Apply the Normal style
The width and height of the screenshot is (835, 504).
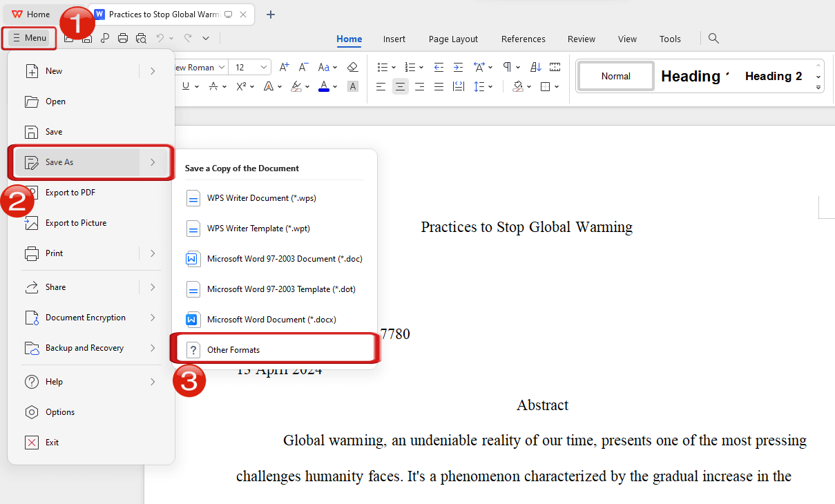[615, 76]
